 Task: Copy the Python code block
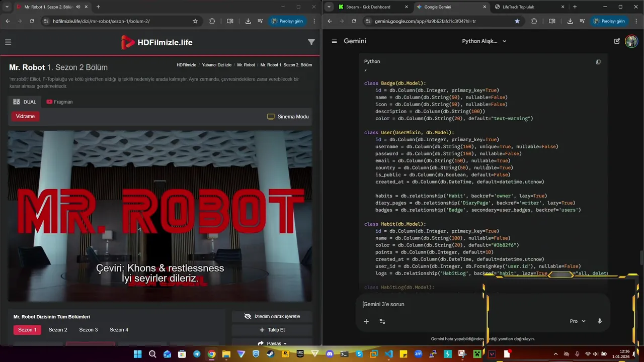598,62
